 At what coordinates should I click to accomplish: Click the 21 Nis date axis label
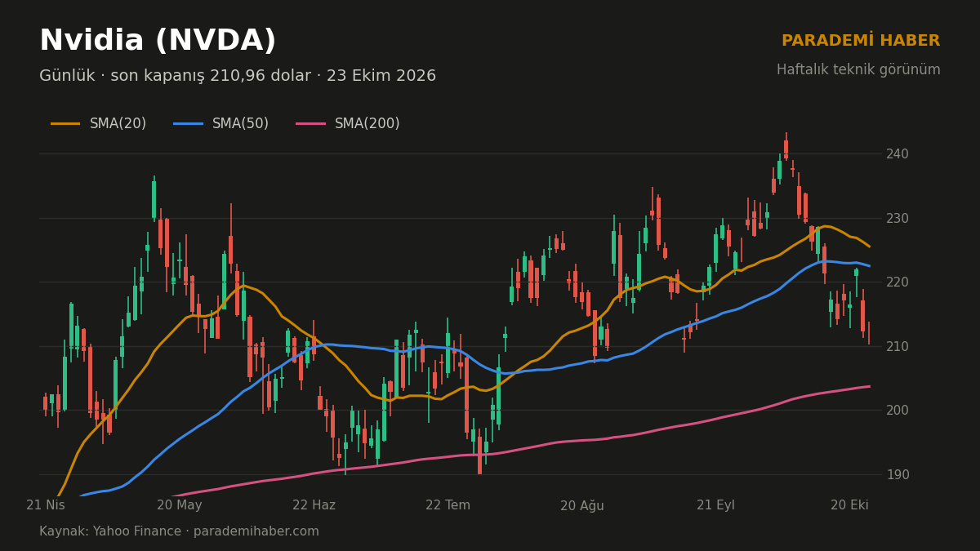coord(46,505)
